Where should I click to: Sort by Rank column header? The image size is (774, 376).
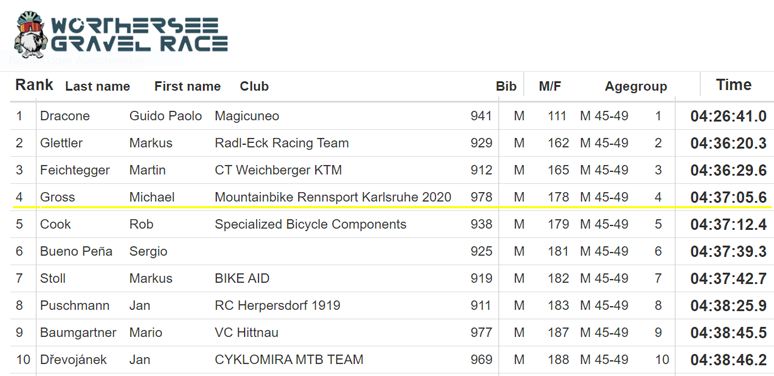coord(34,85)
